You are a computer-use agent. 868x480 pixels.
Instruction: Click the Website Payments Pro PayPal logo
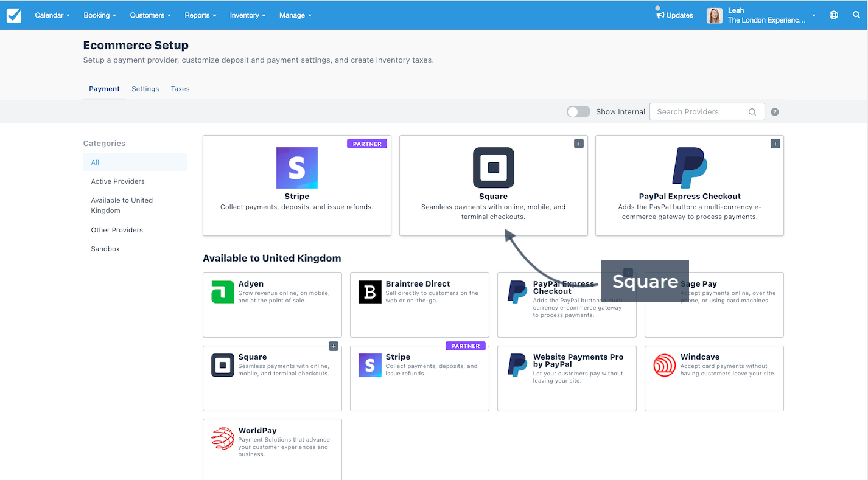click(517, 365)
